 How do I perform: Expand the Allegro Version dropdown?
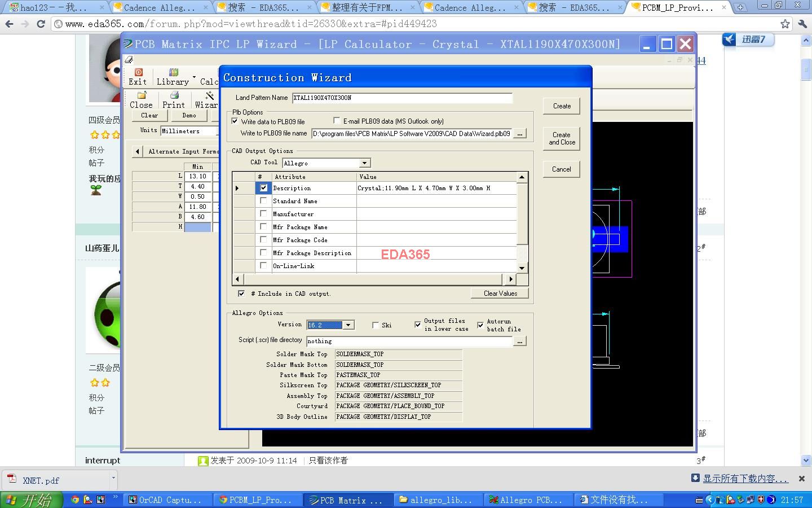(x=348, y=325)
